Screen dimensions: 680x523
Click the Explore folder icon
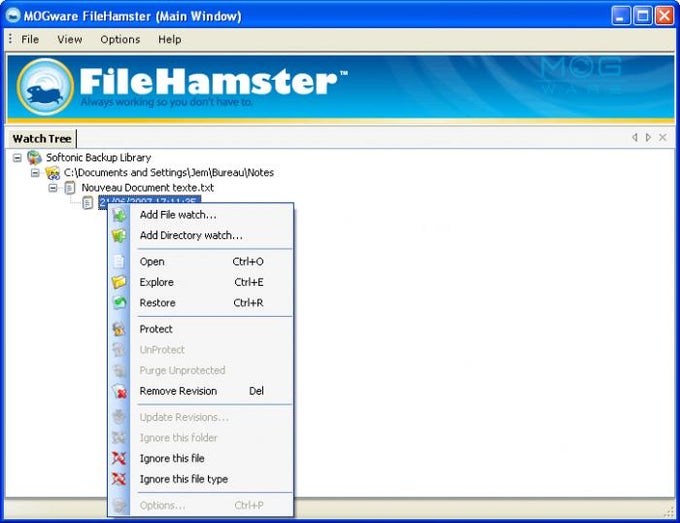click(x=119, y=282)
